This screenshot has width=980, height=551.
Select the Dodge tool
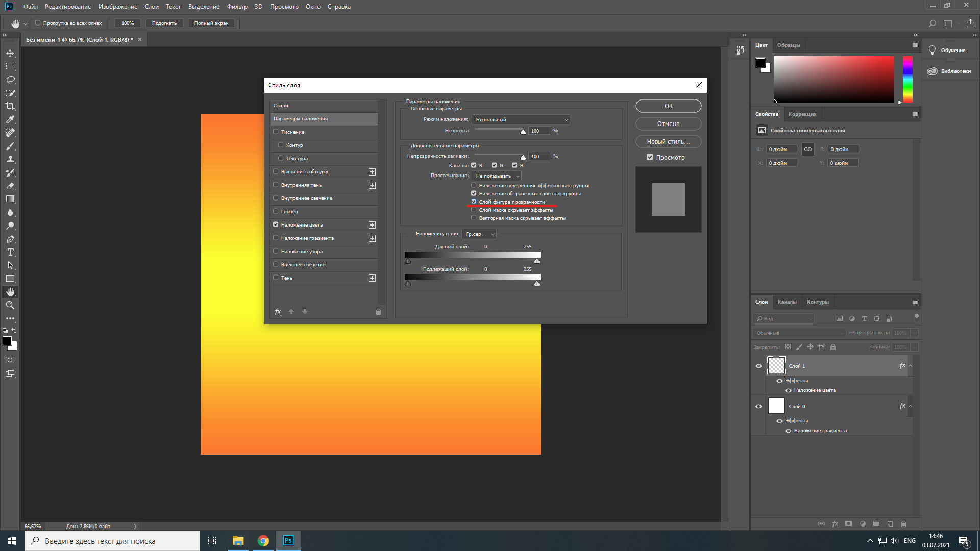[10, 226]
